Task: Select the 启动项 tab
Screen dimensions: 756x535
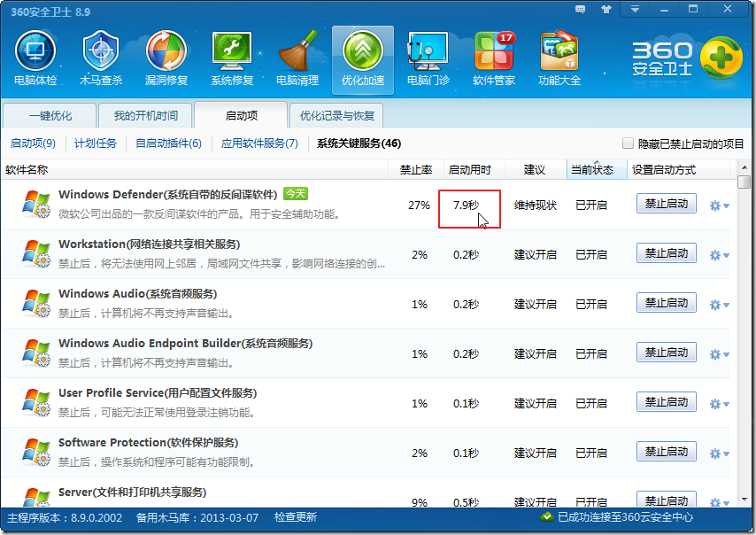Action: [241, 115]
